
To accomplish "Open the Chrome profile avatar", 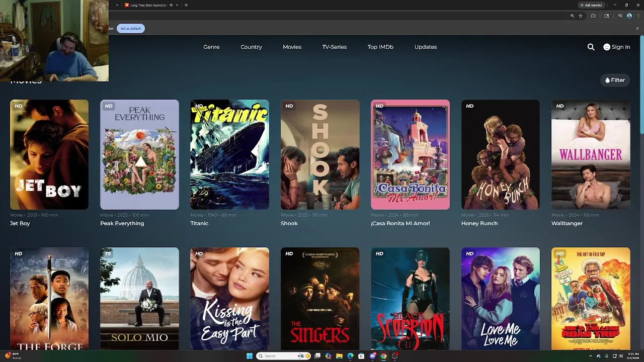I will click(629, 16).
